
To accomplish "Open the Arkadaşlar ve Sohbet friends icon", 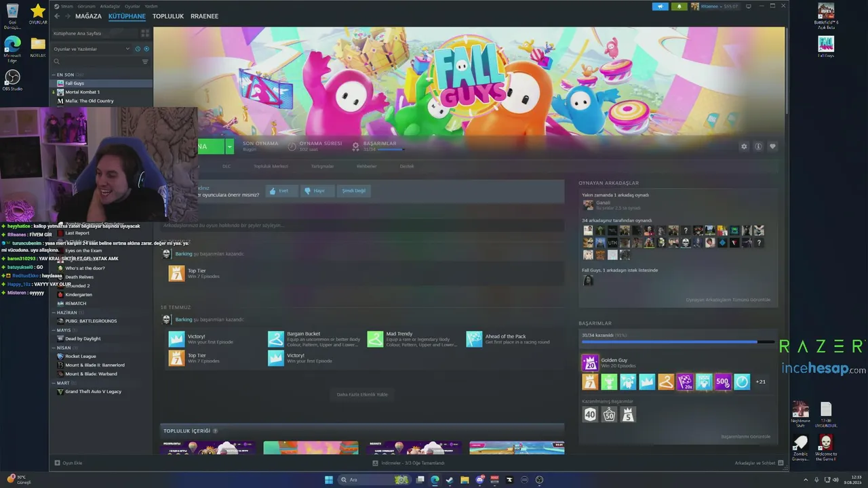I will coord(781,463).
